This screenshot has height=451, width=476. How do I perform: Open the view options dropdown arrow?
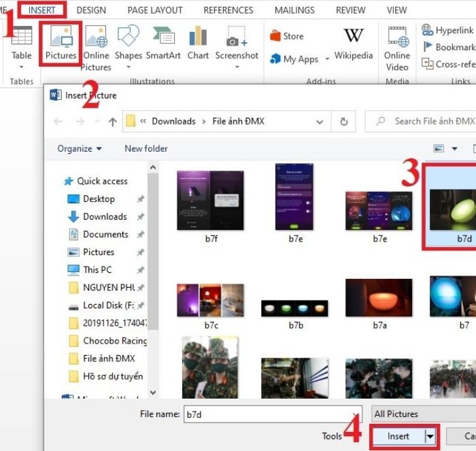[454, 148]
